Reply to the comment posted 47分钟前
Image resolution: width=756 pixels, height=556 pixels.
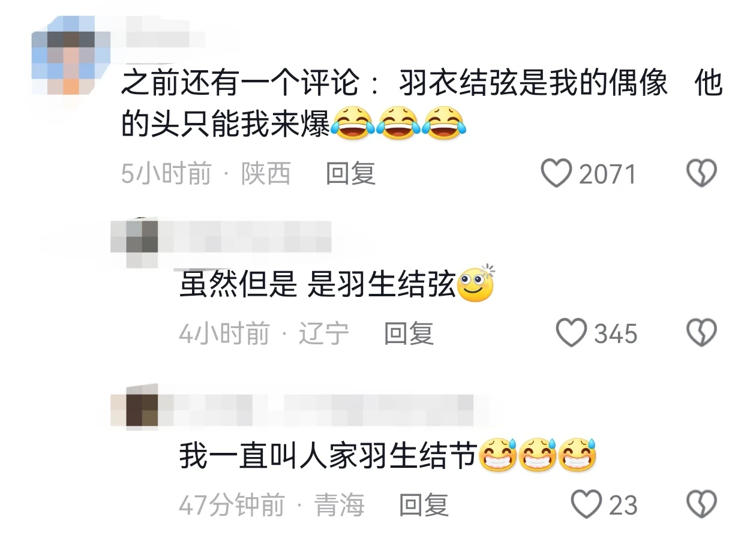click(424, 504)
